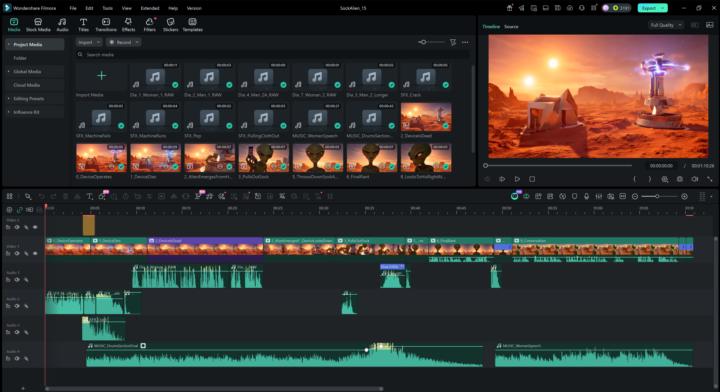
Task: Open the Transitions panel
Action: point(106,24)
